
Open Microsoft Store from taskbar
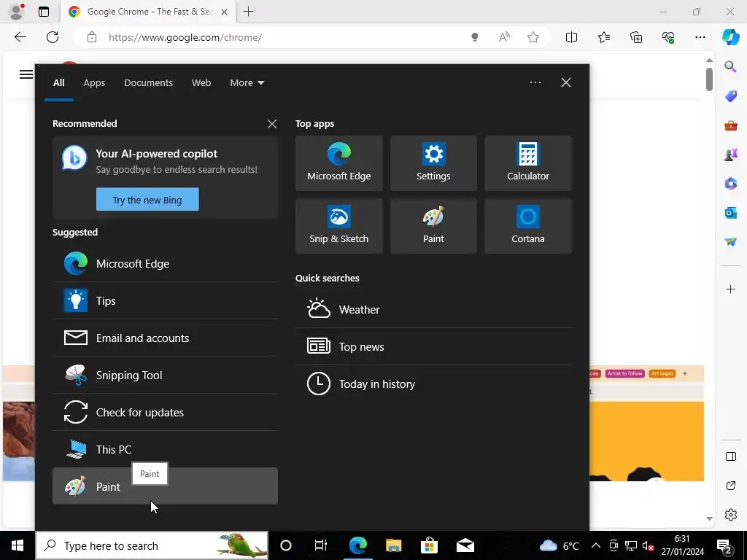click(429, 545)
